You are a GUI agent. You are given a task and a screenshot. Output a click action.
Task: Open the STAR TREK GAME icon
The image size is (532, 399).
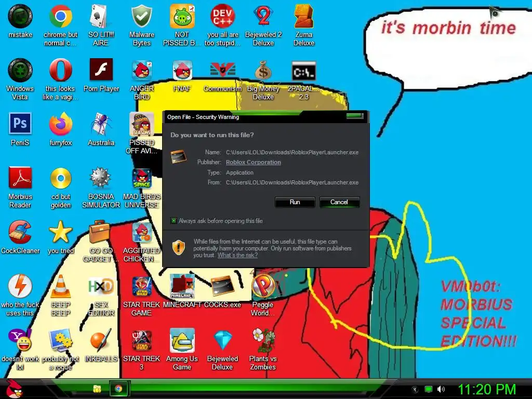(x=141, y=287)
